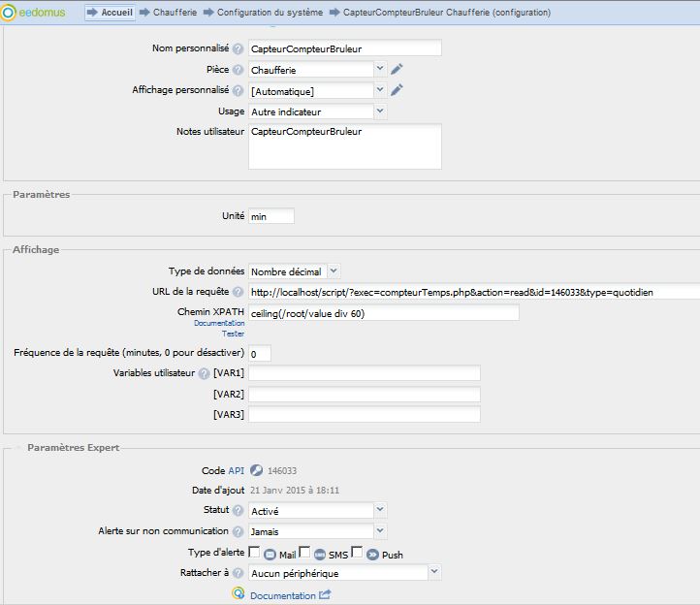Enable the Mail alert checkbox

point(254,553)
